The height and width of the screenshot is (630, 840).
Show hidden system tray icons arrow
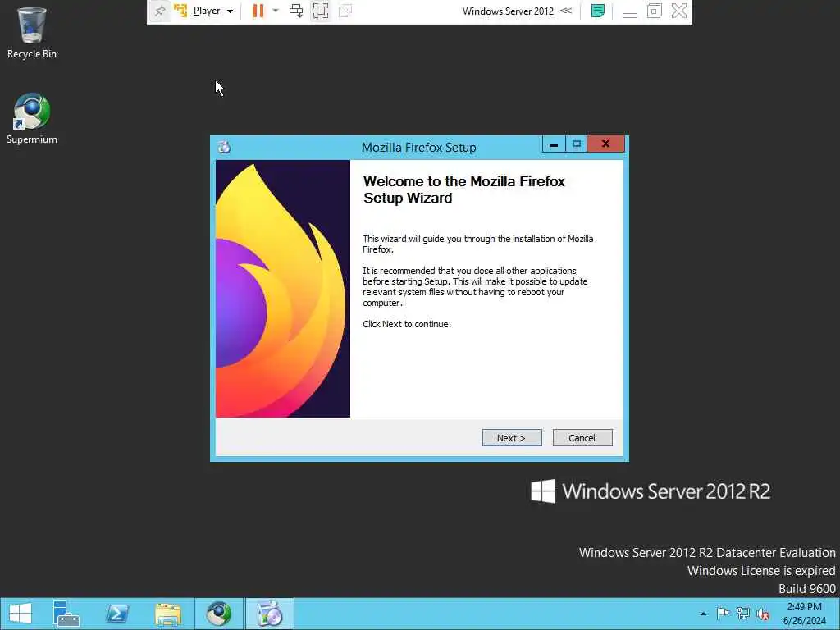coord(703,614)
